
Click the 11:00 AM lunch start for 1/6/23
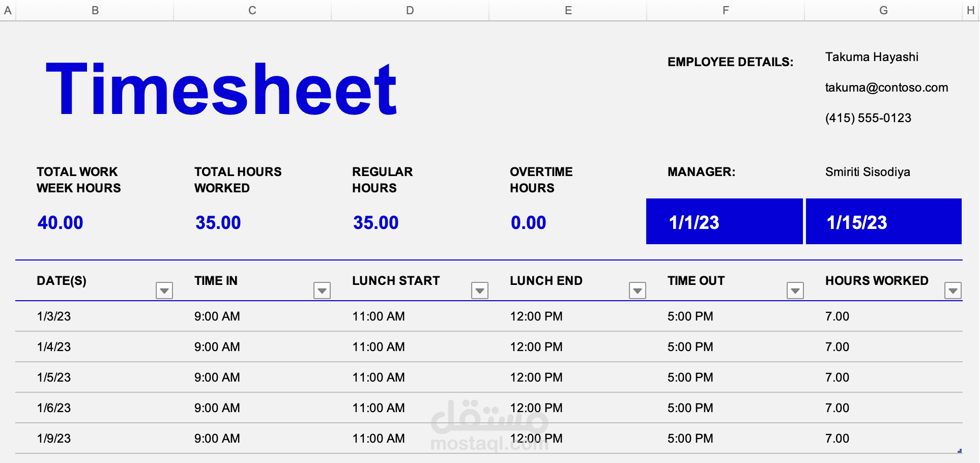point(379,408)
